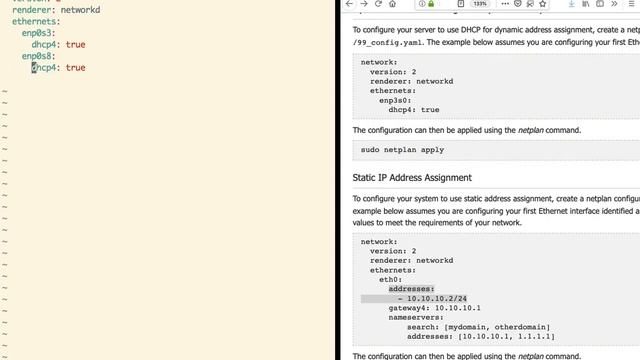This screenshot has width=640, height=360.
Task: Click 'enp0s8:' line in terminal editor
Action: [x=38, y=56]
